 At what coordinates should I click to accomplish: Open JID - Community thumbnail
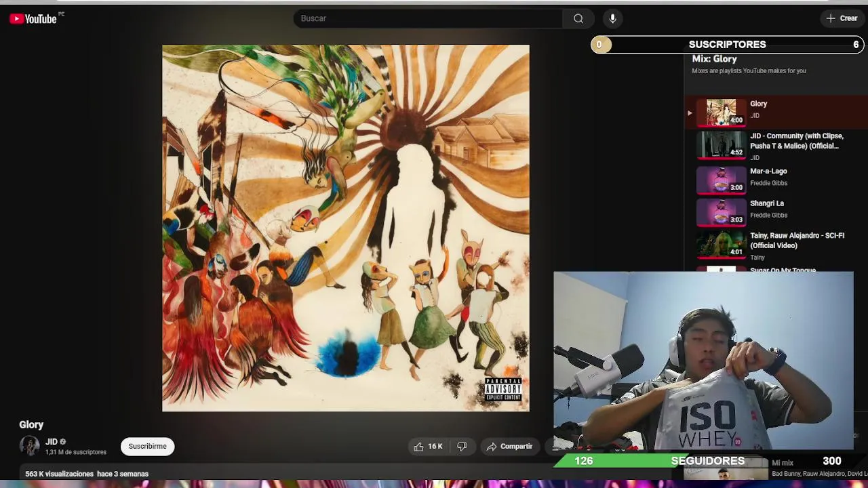point(722,144)
